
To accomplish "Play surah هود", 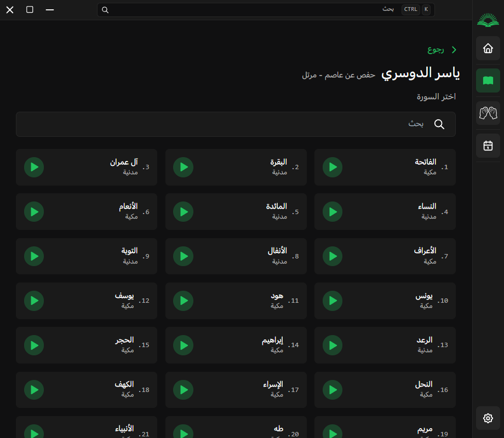I will pyautogui.click(x=183, y=301).
